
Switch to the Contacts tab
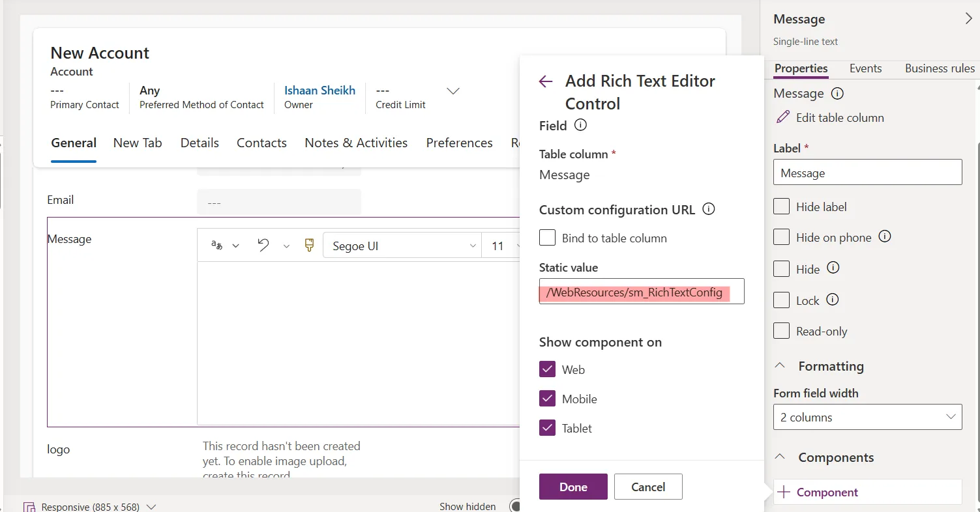261,143
